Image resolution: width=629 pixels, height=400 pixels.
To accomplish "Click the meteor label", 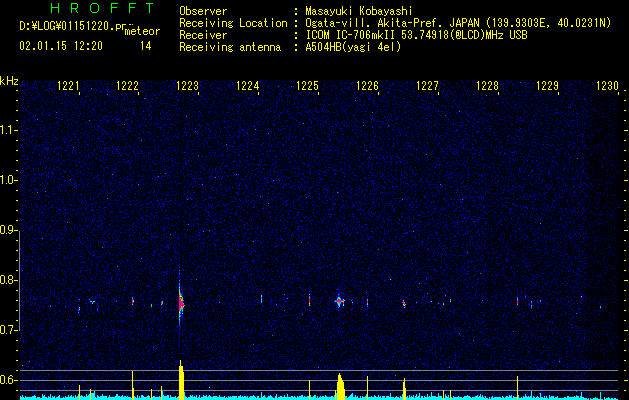I will (x=142, y=31).
